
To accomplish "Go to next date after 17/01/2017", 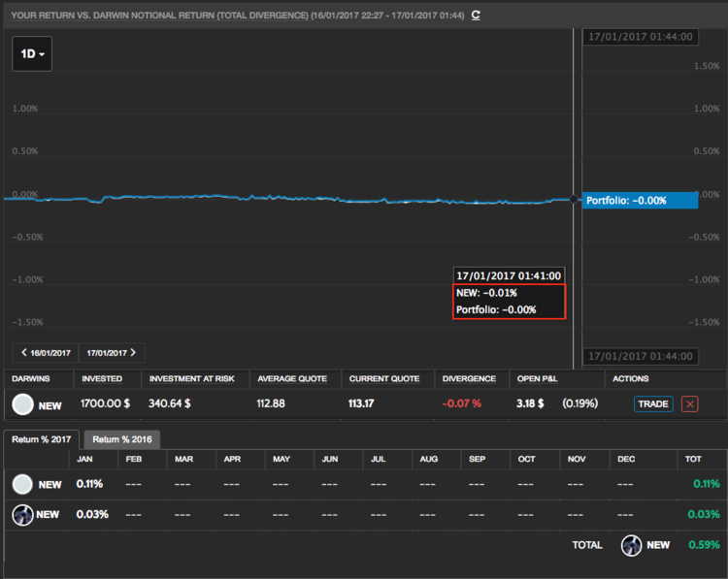I will click(112, 353).
